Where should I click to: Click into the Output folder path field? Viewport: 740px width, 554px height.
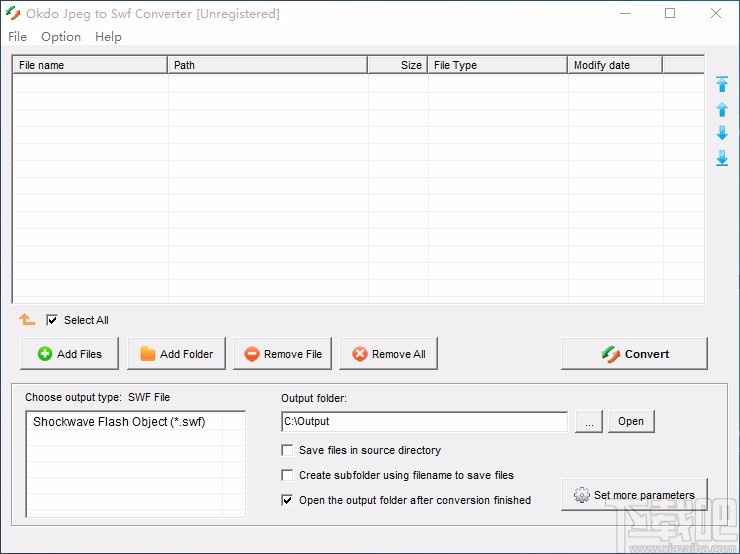[424, 421]
